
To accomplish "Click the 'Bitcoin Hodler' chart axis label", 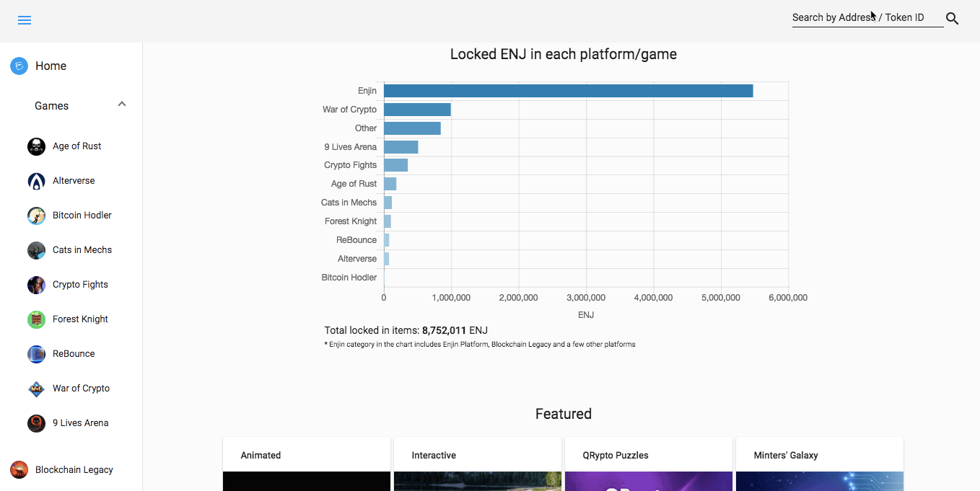I will click(349, 278).
